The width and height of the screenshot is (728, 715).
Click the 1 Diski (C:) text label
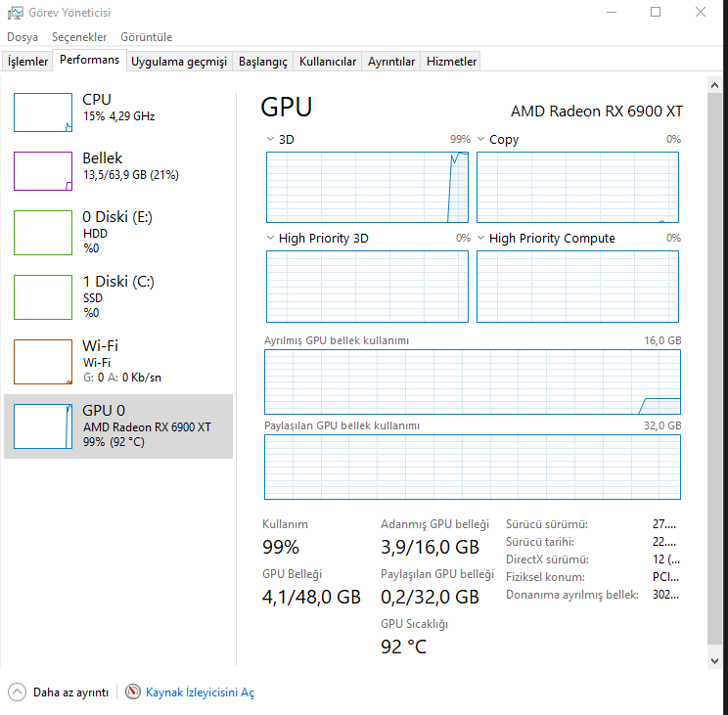[x=118, y=281]
